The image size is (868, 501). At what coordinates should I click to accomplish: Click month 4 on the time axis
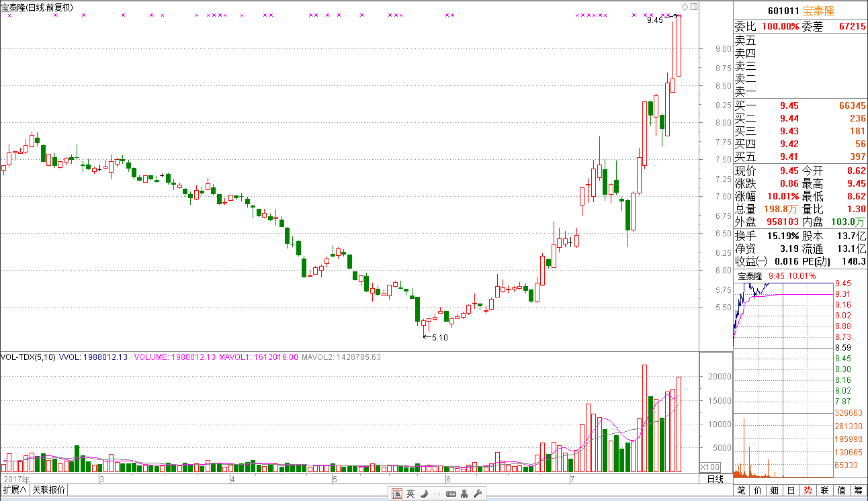click(x=232, y=480)
